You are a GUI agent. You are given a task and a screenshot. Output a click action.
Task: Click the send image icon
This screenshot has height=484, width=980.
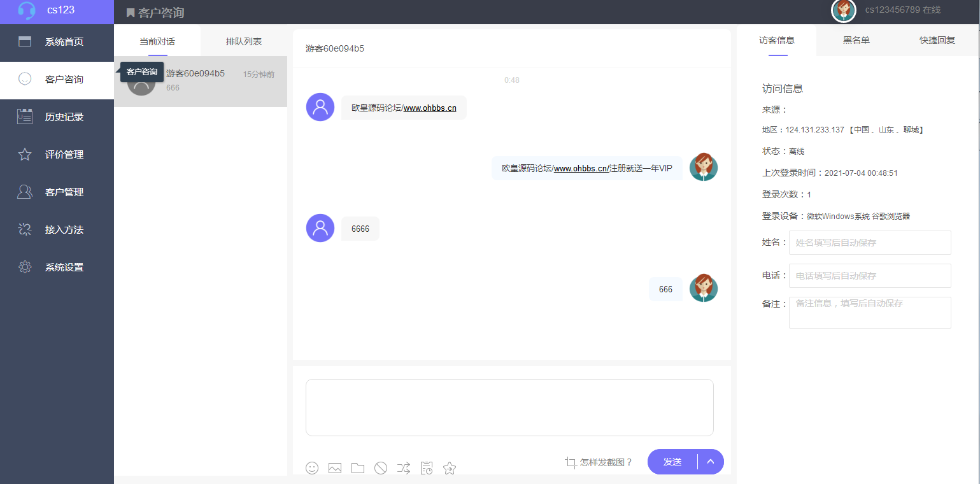tap(335, 467)
